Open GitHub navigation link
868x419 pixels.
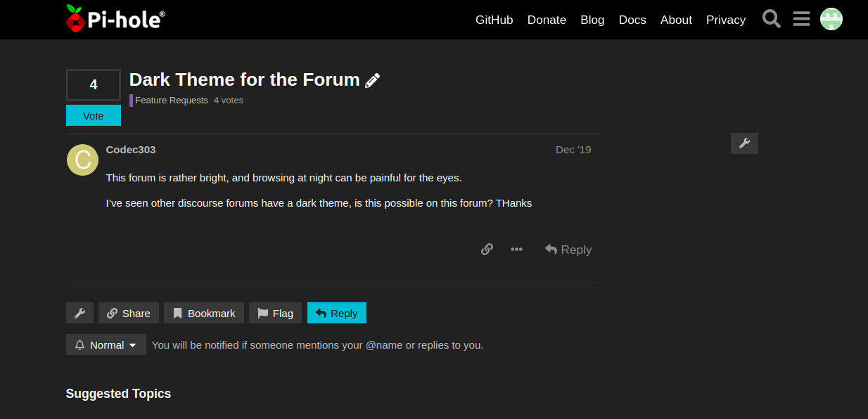(494, 20)
